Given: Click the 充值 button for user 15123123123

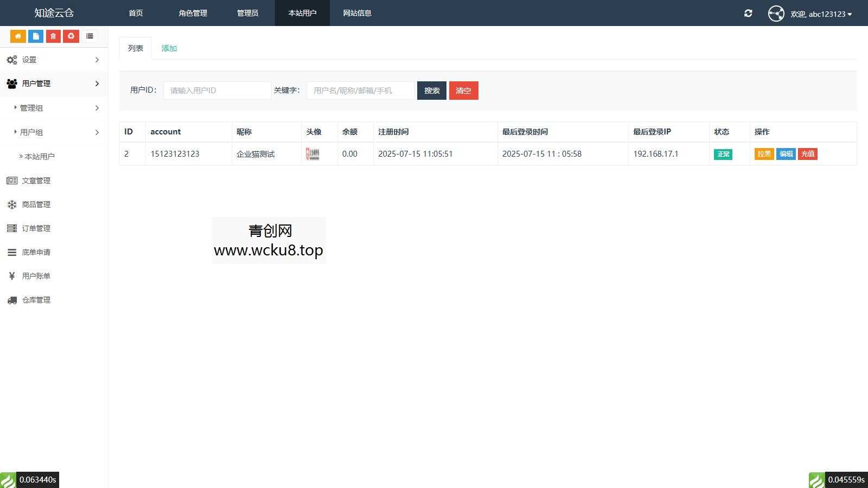Looking at the screenshot, I should point(807,154).
